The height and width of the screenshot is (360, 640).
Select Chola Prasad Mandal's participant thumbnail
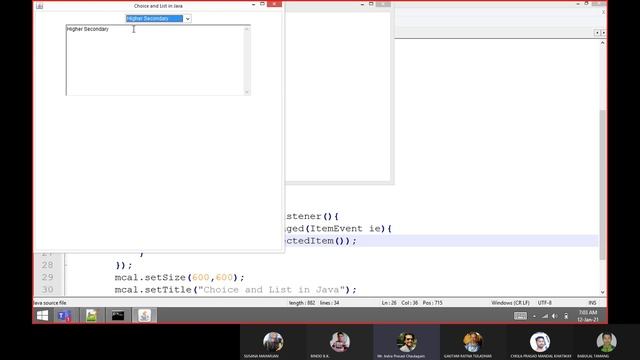pyautogui.click(x=540, y=342)
